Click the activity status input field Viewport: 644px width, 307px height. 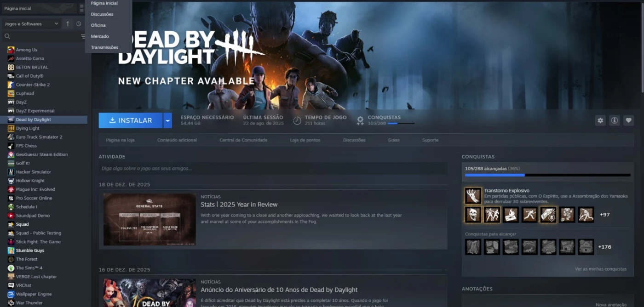click(273, 169)
